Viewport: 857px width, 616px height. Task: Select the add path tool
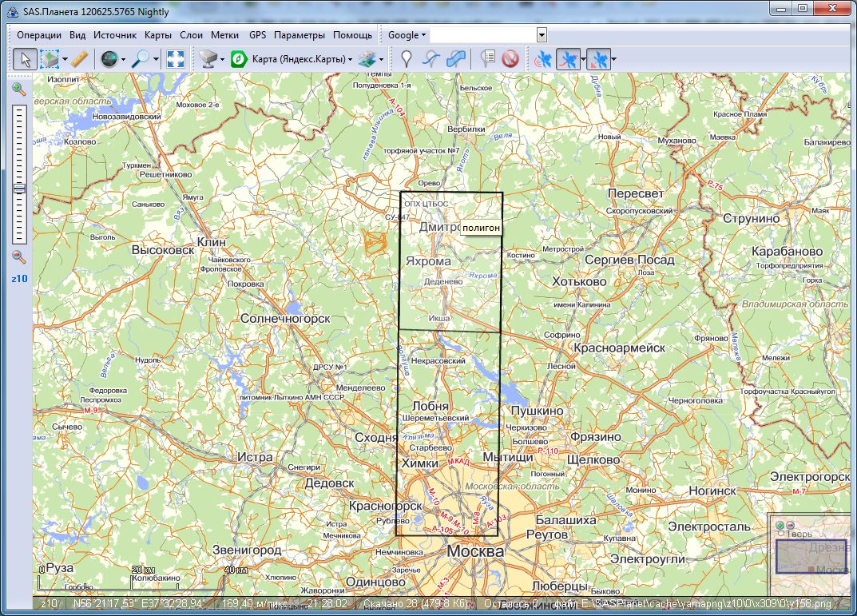[x=431, y=59]
